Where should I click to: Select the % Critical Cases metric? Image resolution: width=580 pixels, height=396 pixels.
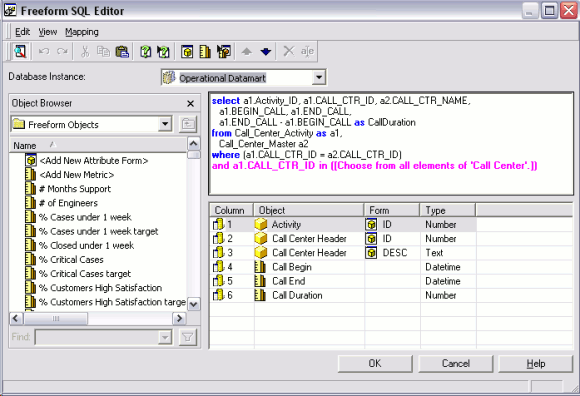pos(71,260)
